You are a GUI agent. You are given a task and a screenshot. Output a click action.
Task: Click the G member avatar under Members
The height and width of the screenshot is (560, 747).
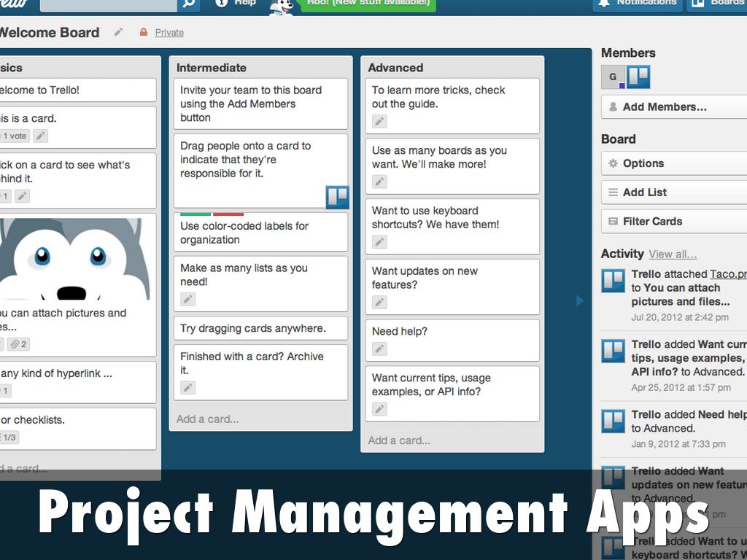(613, 77)
